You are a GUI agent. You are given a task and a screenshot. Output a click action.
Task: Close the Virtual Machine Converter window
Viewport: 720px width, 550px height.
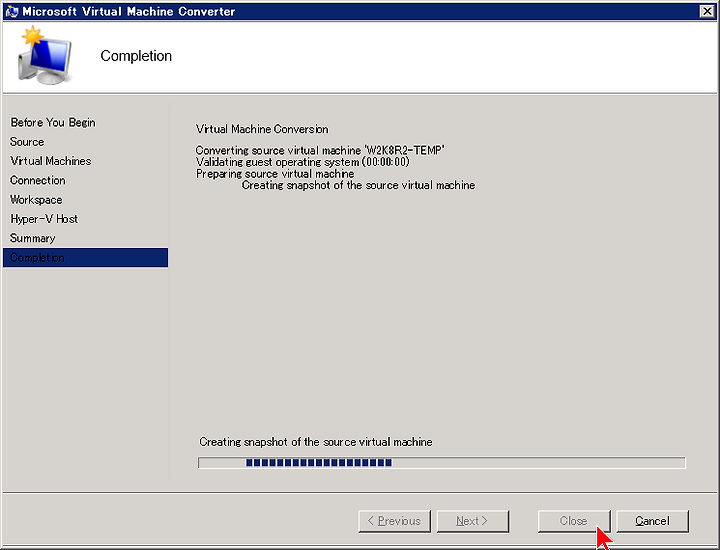(707, 11)
